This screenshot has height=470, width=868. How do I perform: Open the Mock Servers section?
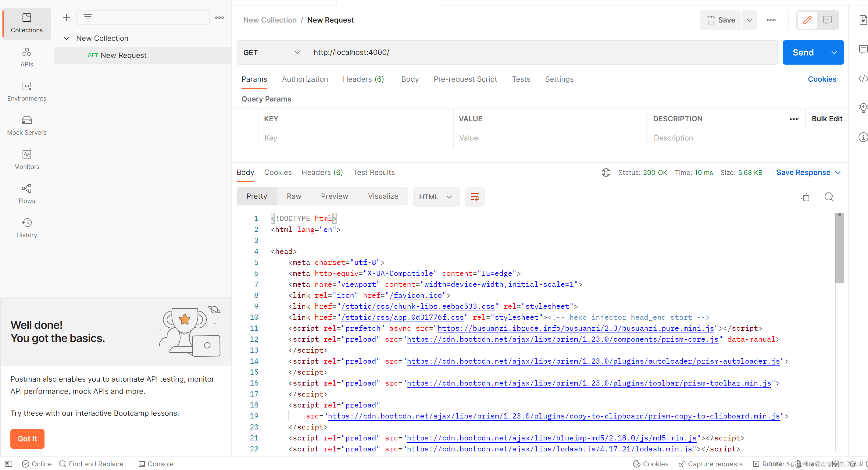coord(27,126)
